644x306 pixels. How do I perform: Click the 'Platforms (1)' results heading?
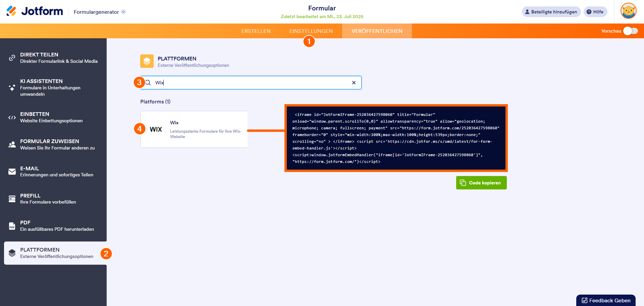click(x=155, y=102)
